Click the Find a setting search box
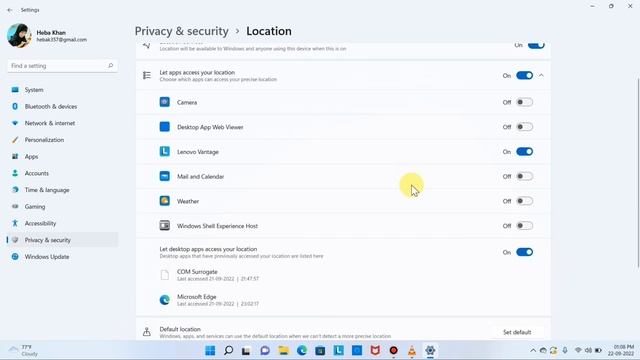The width and height of the screenshot is (640, 360). 62,66
